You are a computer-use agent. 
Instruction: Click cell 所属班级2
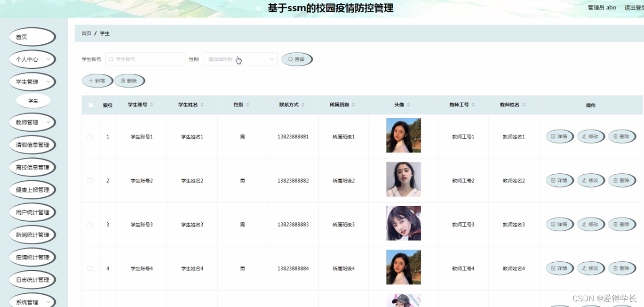344,181
